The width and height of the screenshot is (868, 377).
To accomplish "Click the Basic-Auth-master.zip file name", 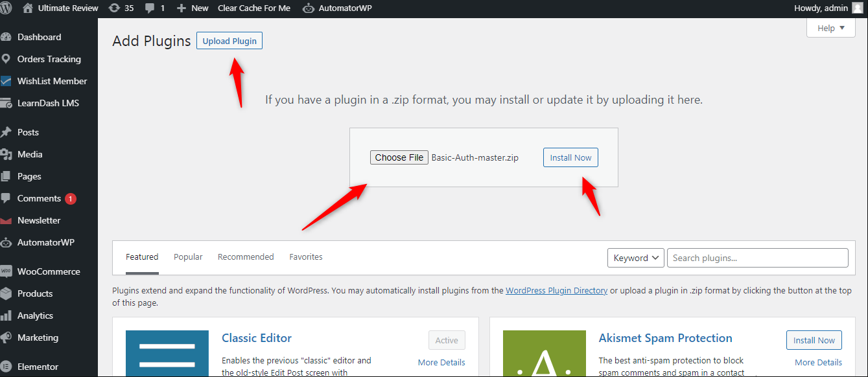I will pos(475,157).
